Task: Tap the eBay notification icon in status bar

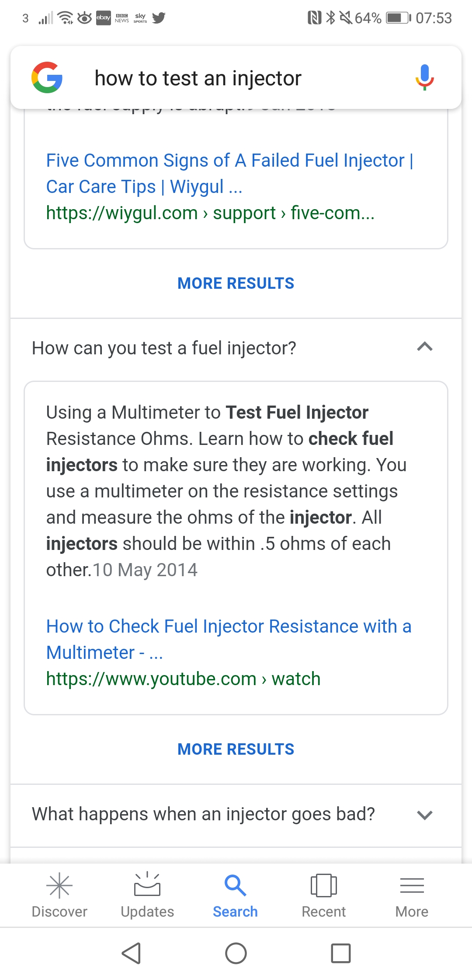Action: coord(103,18)
